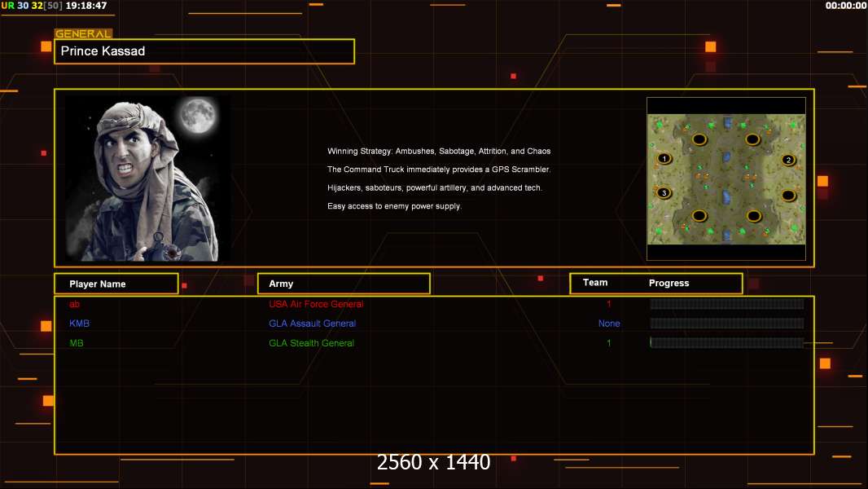Click loading progress bar for player MB
The image size is (868, 489).
point(727,343)
